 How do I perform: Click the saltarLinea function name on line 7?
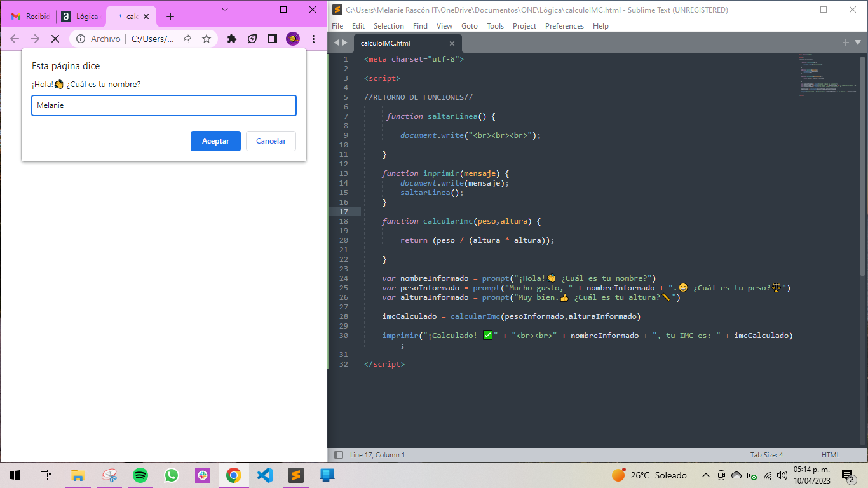coord(452,116)
